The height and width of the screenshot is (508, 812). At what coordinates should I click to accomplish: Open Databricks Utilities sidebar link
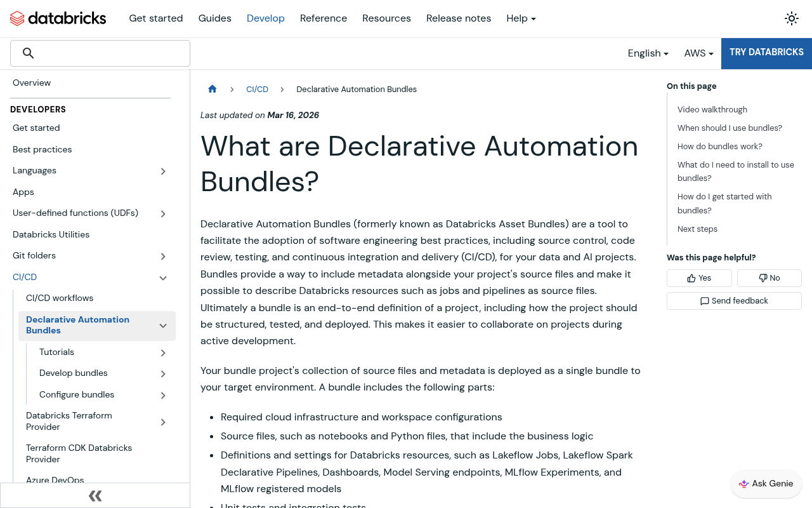click(x=51, y=234)
